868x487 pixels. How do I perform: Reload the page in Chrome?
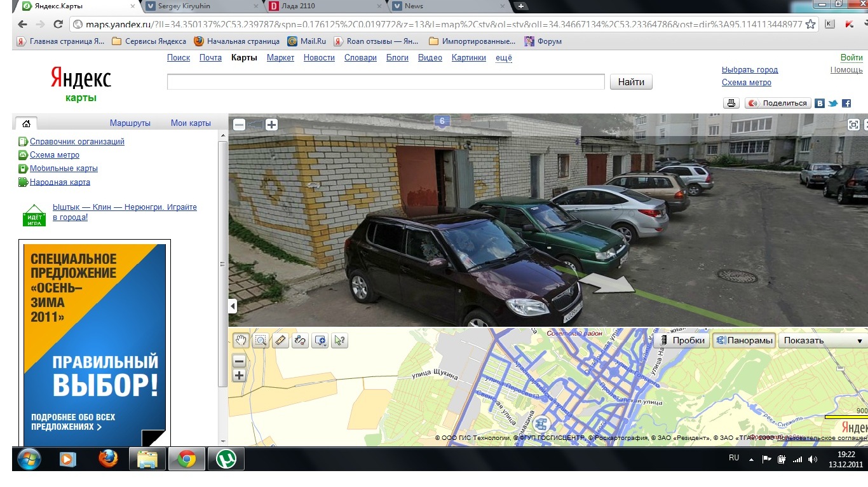[x=58, y=24]
